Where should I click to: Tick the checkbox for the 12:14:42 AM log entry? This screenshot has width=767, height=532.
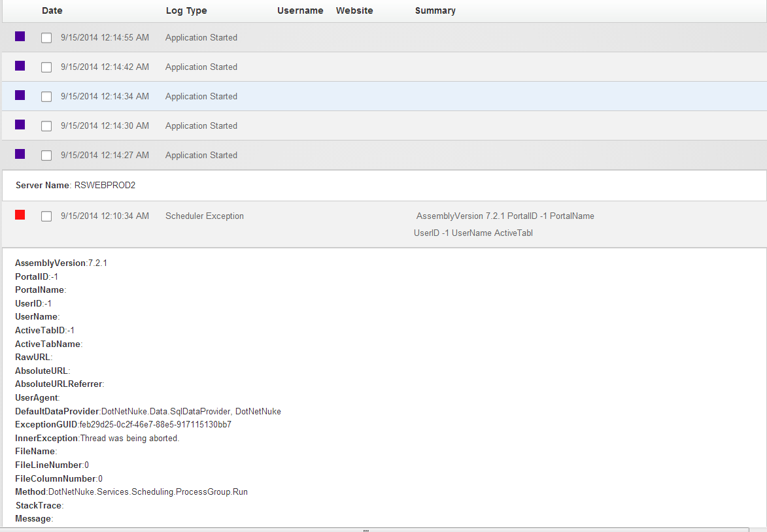tap(46, 67)
